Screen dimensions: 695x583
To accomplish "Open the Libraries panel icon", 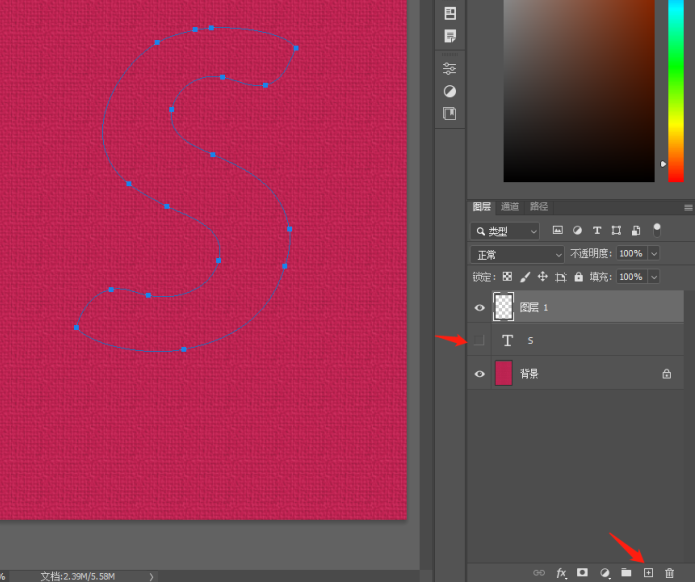I will click(449, 113).
